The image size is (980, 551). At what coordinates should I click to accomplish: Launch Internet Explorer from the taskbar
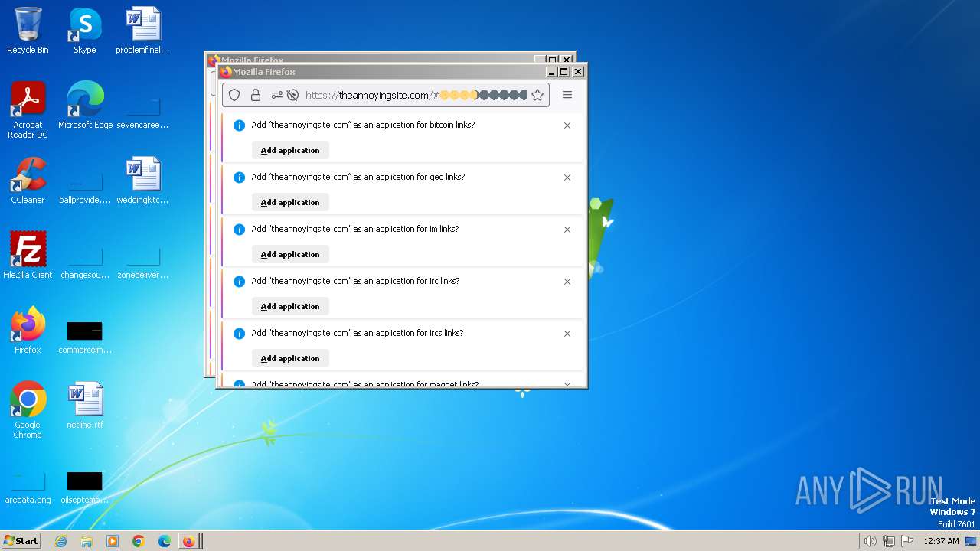60,541
